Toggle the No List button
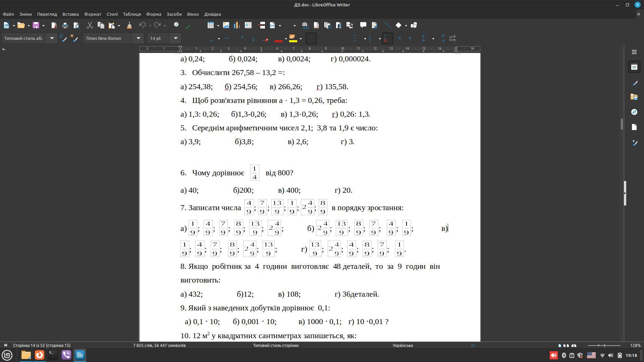Image resolution: width=644 pixels, height=362 pixels. (x=387, y=39)
